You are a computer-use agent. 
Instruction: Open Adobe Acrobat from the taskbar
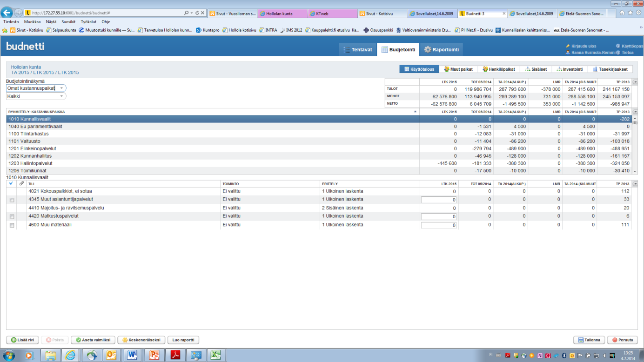pyautogui.click(x=174, y=355)
